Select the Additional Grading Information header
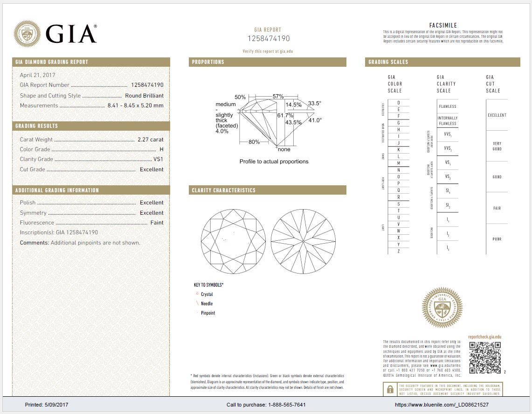The width and height of the screenshot is (532, 414). (91, 190)
